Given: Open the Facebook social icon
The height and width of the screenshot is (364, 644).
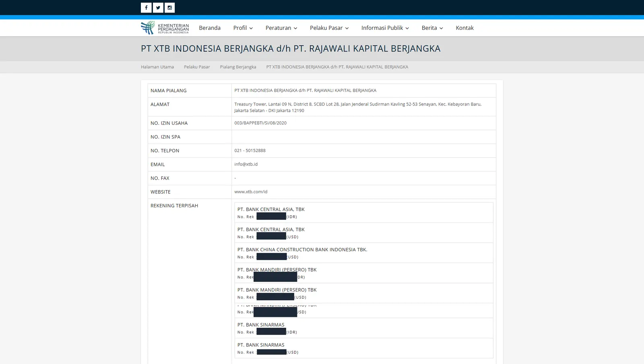Looking at the screenshot, I should coord(146,8).
